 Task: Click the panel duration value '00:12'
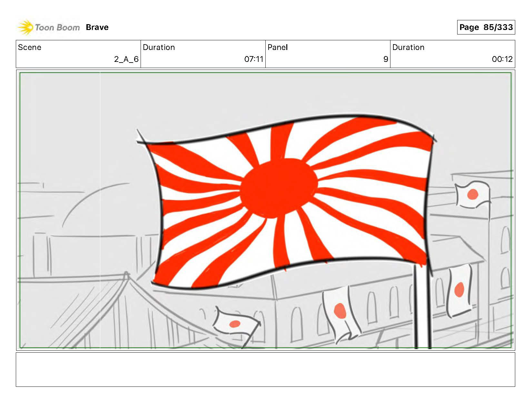[x=502, y=59]
